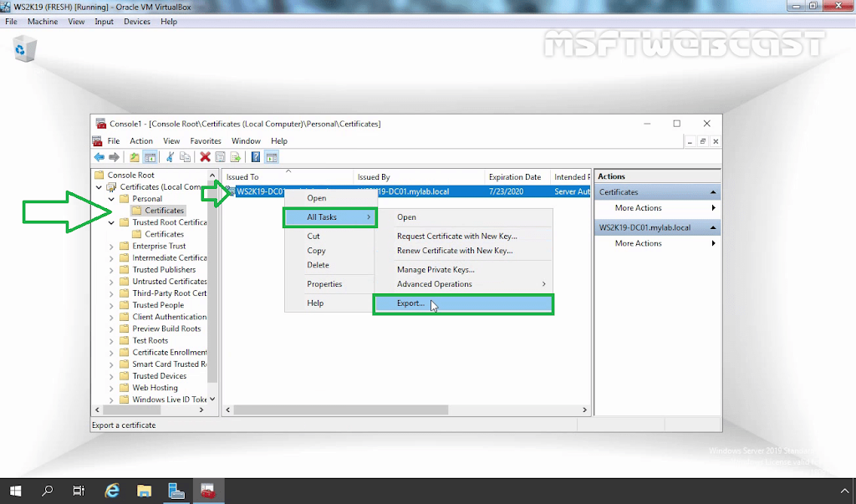Toggle the Show/Hide Console Tree toolbar icon
The width and height of the screenshot is (856, 504).
150,157
